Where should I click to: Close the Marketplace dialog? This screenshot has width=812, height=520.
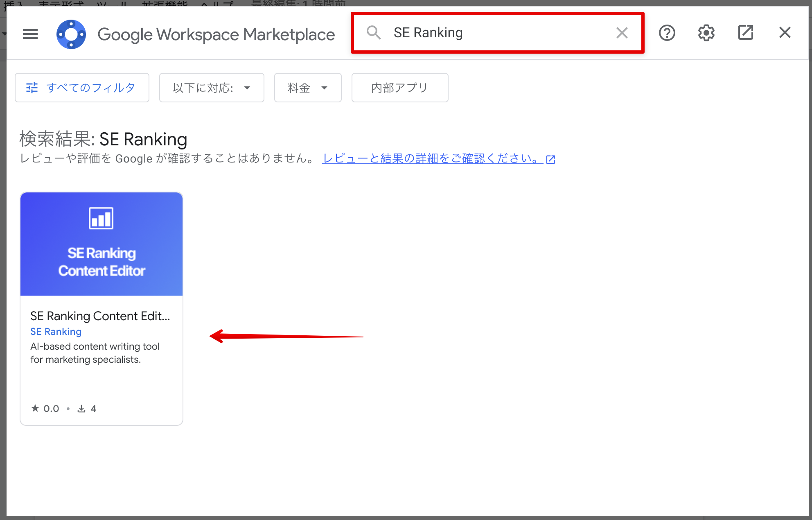click(x=785, y=33)
